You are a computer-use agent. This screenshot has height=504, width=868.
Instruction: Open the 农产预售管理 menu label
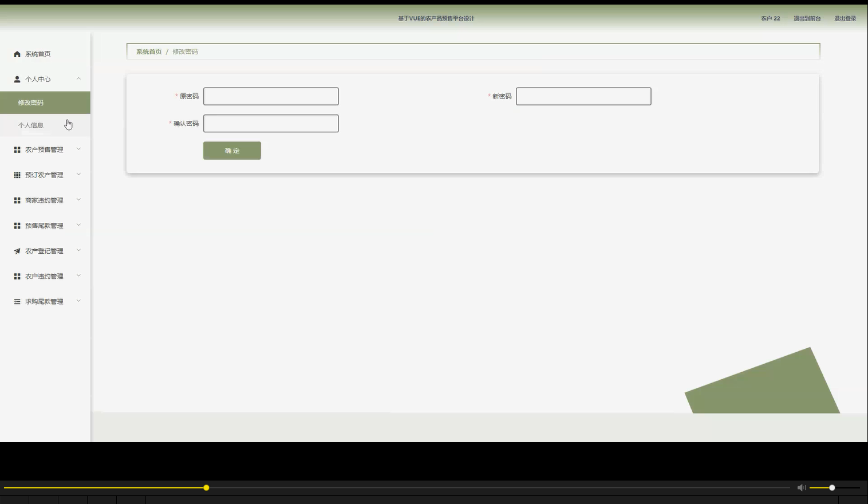[44, 150]
